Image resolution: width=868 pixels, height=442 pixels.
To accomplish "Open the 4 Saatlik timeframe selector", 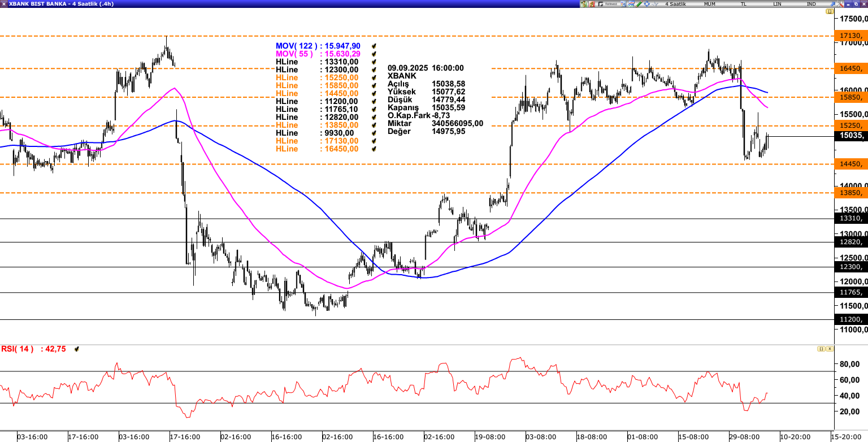I will pos(675,4).
